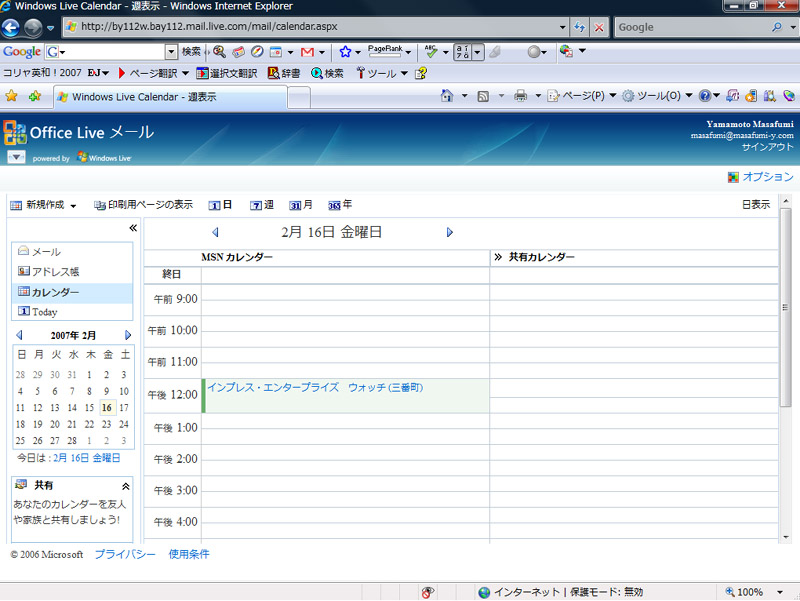Image resolution: width=800 pixels, height=601 pixels.
Task: Refresh the page using the address bar icon
Action: click(580, 27)
